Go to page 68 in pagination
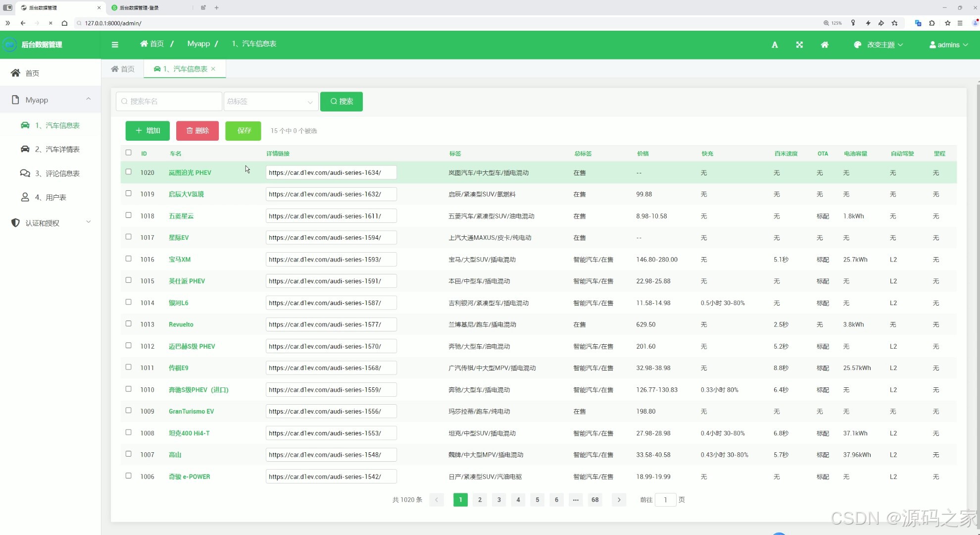This screenshot has width=980, height=535. coord(595,499)
